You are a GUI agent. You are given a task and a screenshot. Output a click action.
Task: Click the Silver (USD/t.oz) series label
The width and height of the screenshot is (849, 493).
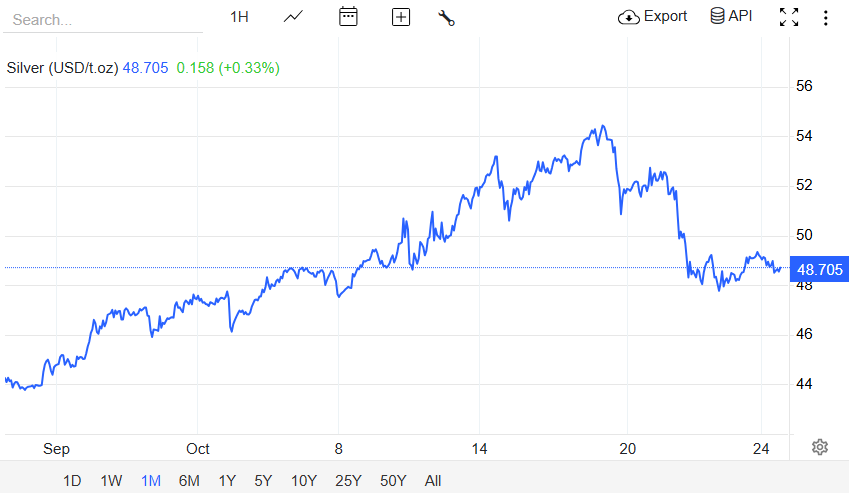(x=62, y=68)
